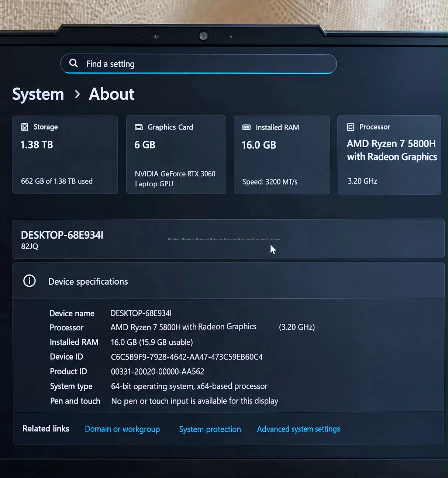Focus the Find a setting search box

click(198, 64)
